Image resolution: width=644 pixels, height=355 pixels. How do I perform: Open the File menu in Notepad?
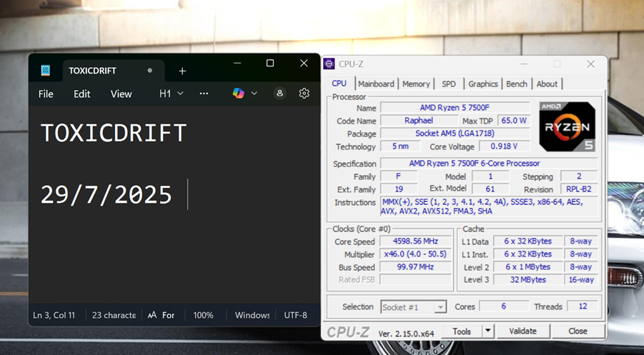(x=46, y=94)
